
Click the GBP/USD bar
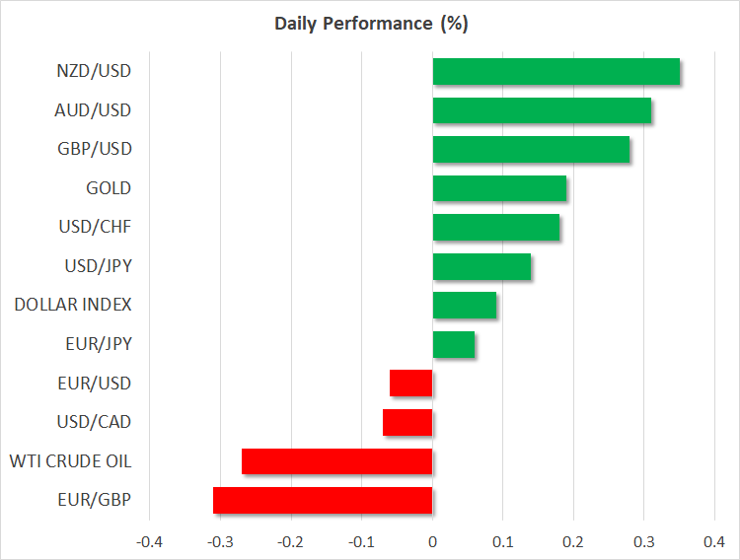coord(531,150)
